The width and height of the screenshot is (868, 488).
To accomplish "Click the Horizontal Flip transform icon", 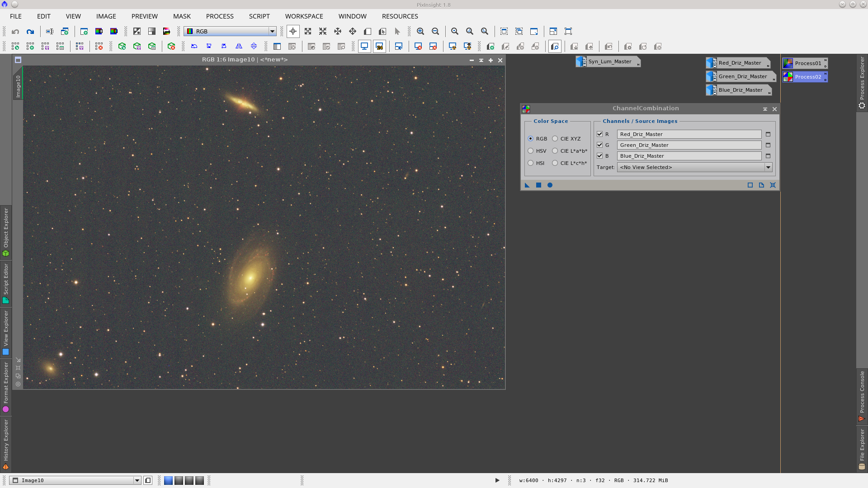I will (239, 46).
